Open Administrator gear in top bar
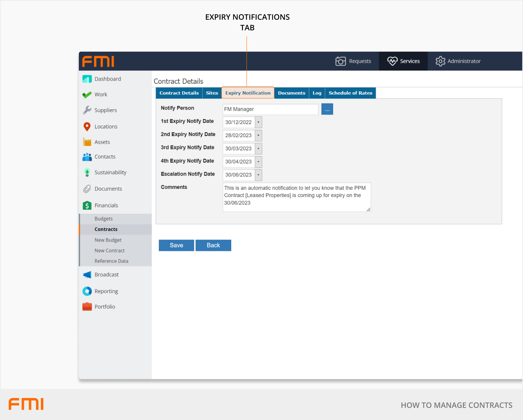Screen dimensions: 523x420 click(440, 61)
